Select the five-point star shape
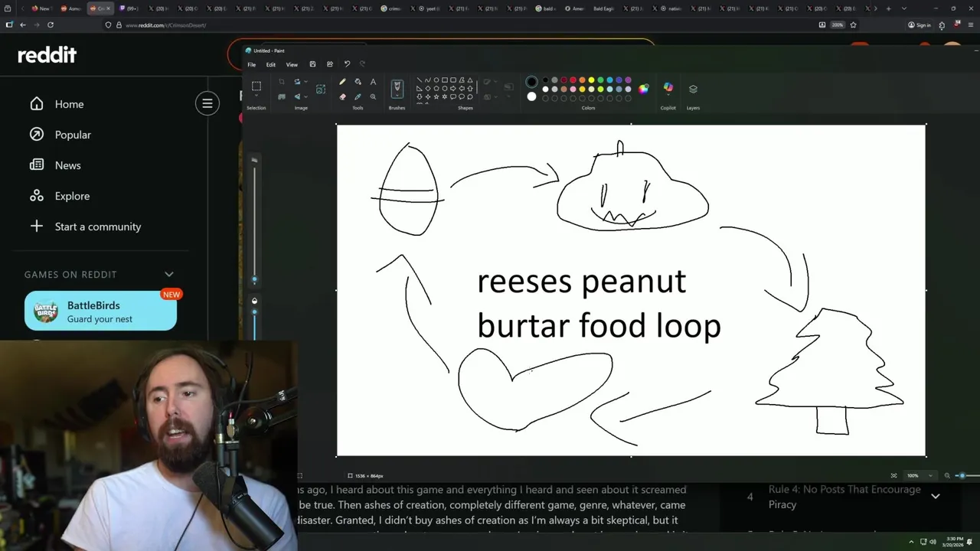Image resolution: width=980 pixels, height=551 pixels. (x=436, y=97)
